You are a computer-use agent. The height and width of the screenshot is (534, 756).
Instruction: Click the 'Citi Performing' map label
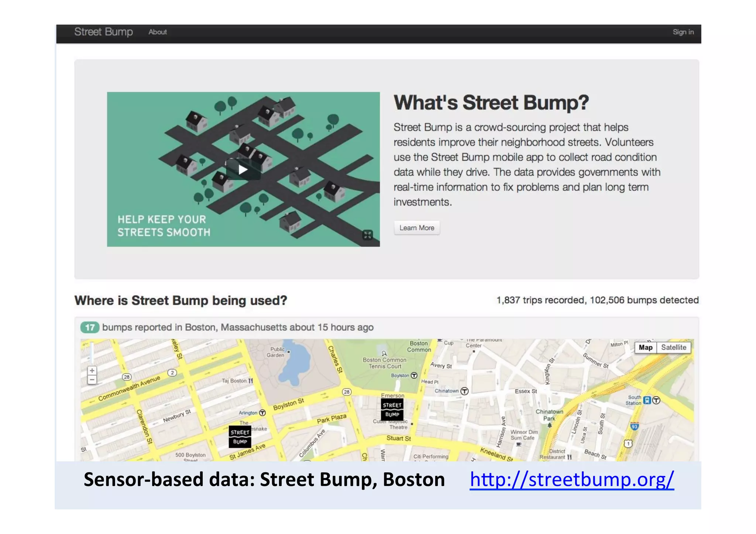(431, 457)
